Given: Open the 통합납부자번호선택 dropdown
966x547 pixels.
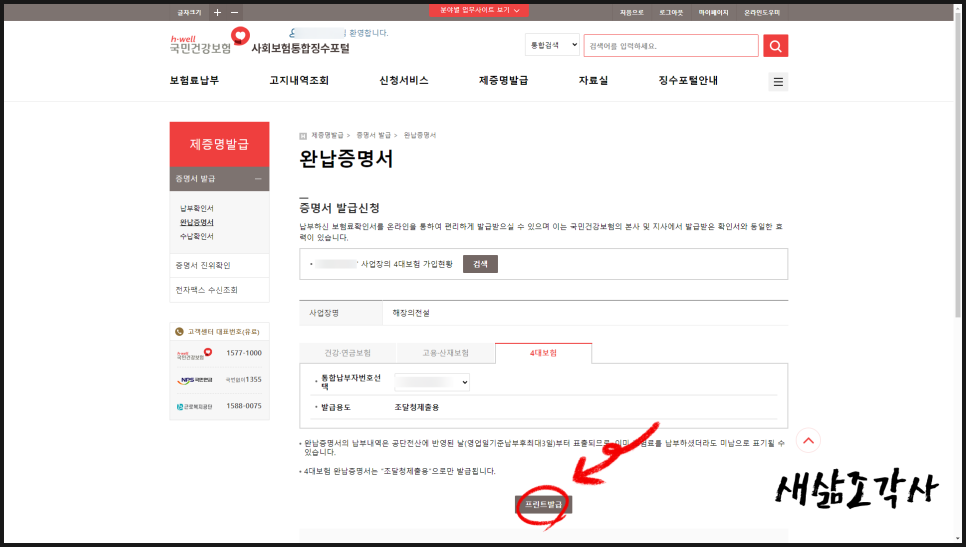Looking at the screenshot, I should coord(432,382).
